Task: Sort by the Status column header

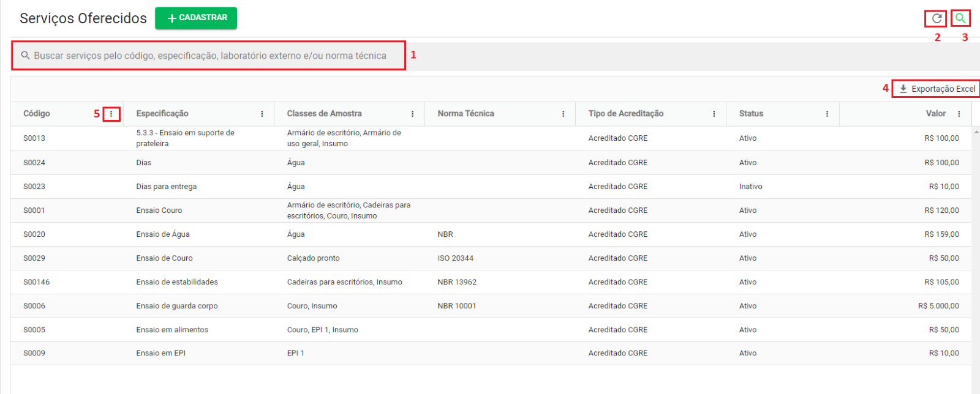Action: click(x=751, y=114)
